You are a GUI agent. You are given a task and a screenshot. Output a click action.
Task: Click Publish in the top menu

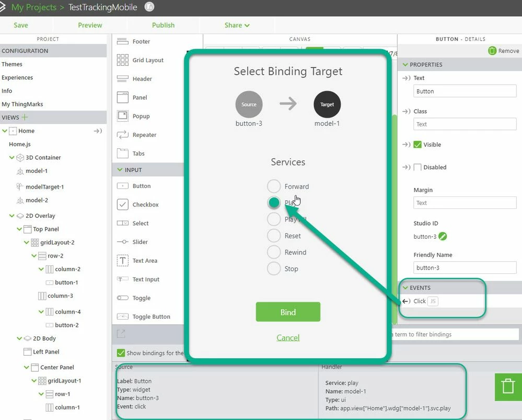(x=163, y=25)
